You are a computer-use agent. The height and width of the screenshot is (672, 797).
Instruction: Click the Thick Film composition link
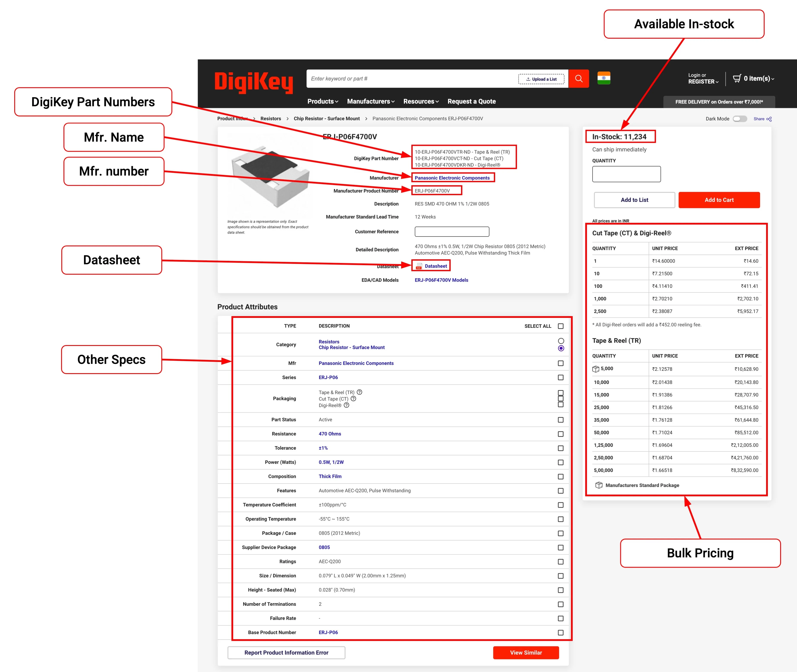[x=330, y=476]
